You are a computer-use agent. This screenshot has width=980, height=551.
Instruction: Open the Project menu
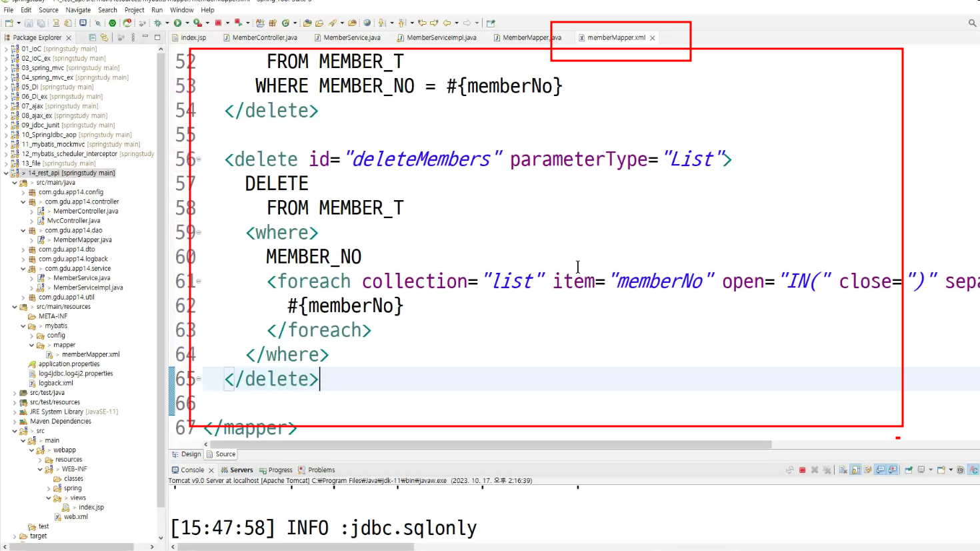tap(135, 10)
